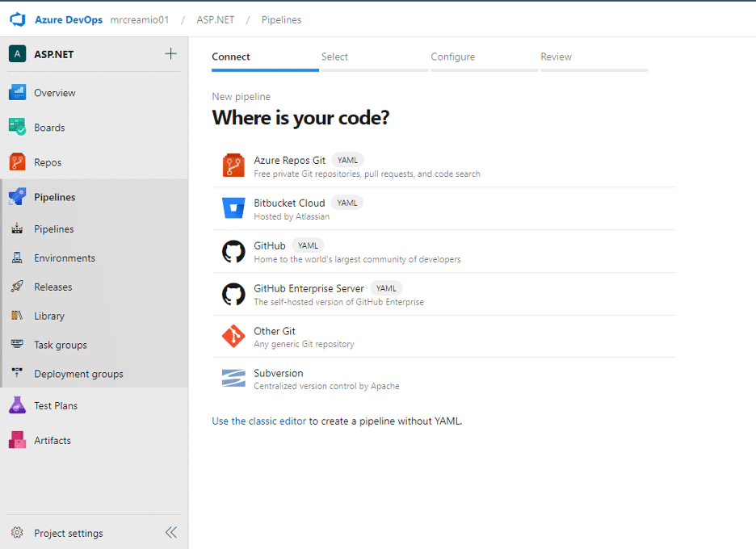Open Boards in the sidebar
This screenshot has height=549, width=756.
(x=94, y=128)
